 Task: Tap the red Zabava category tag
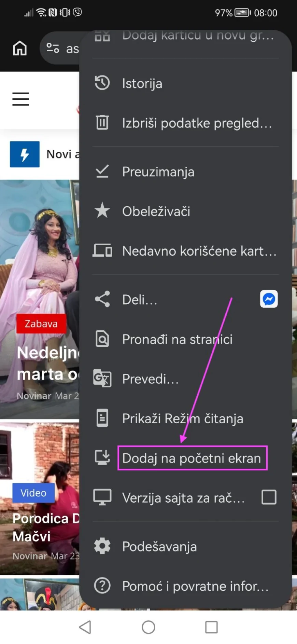41,324
